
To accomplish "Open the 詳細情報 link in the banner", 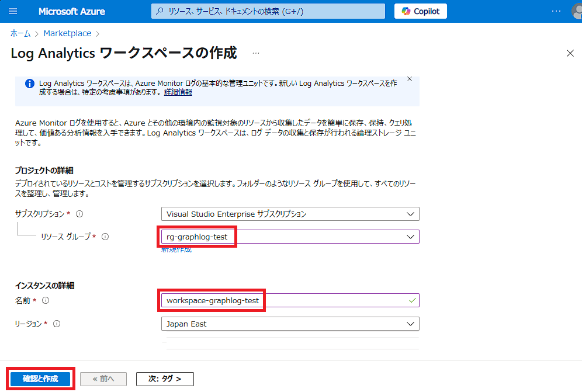I will click(x=178, y=92).
